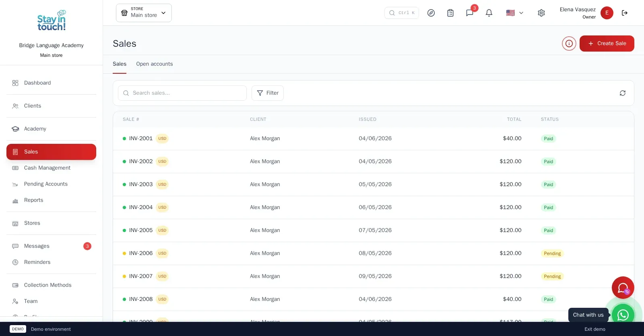Open sale INV-2006
This screenshot has width=644, height=336.
[x=141, y=253]
